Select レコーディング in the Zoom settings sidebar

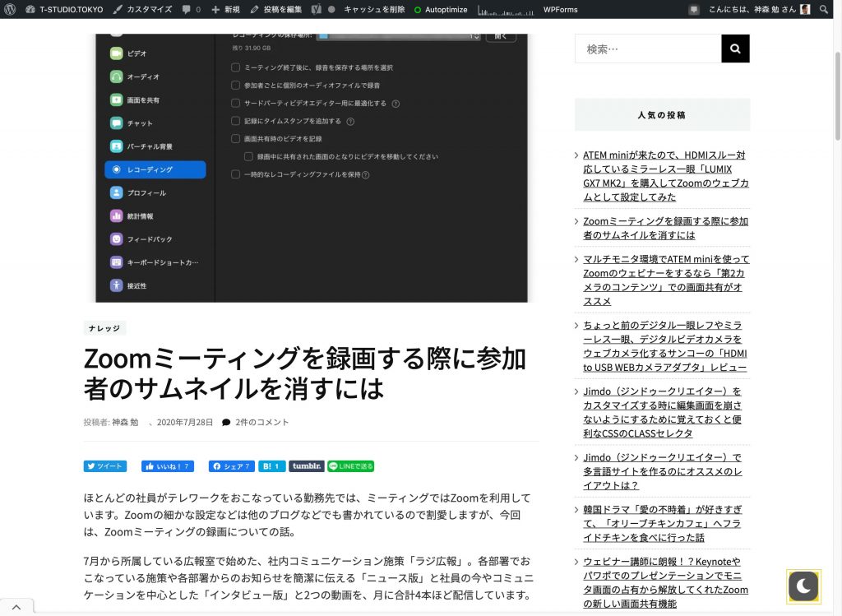[x=155, y=169]
